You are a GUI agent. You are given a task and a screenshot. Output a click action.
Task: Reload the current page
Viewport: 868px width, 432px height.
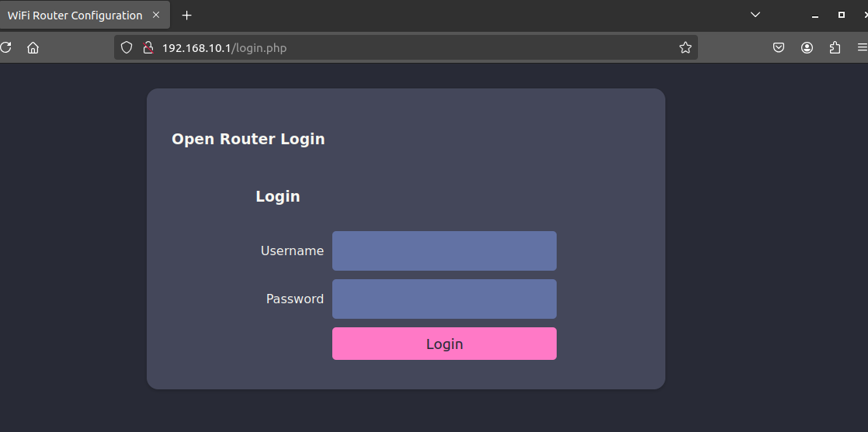(x=5, y=48)
